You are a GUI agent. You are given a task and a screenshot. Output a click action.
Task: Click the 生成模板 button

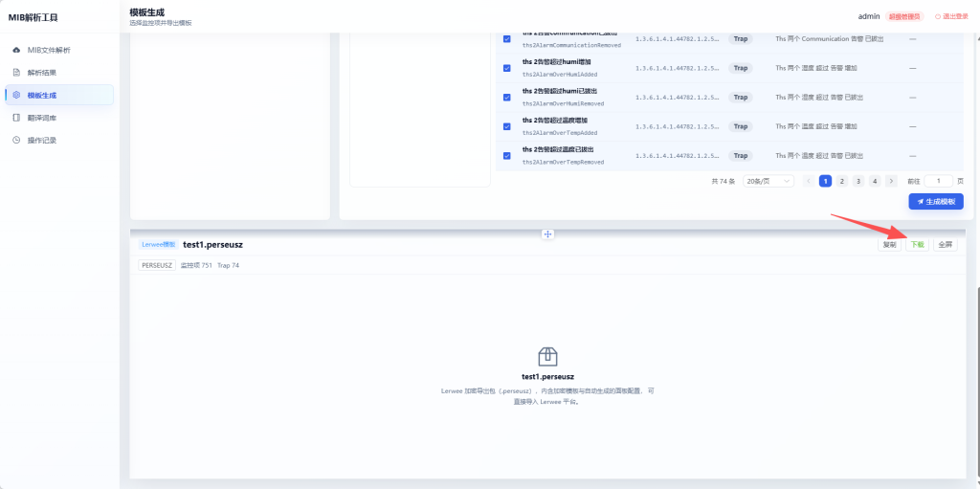936,201
